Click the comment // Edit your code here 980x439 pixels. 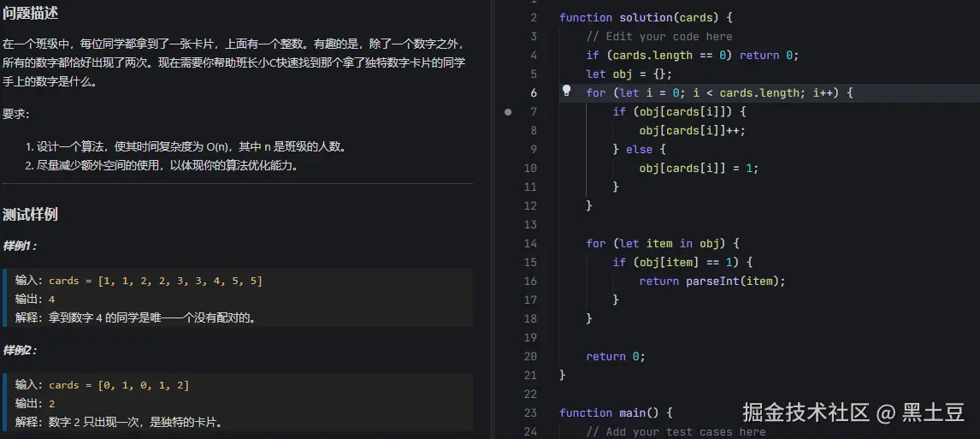pyautogui.click(x=659, y=36)
